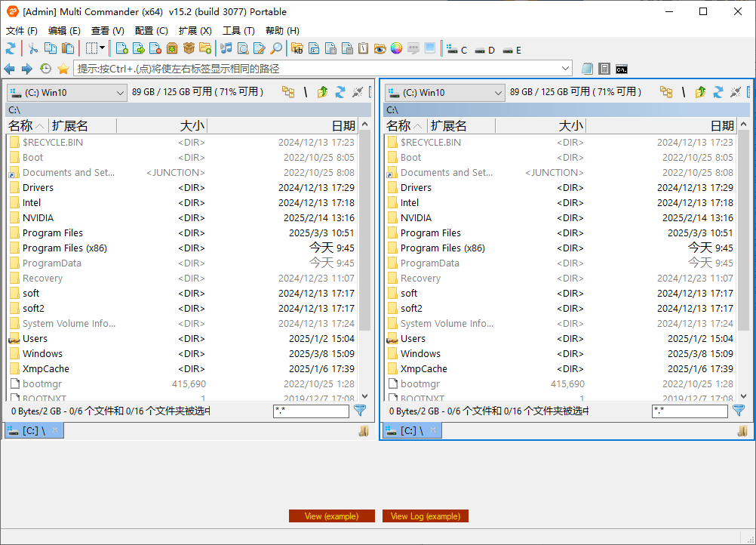Open the Pack files archive tool
Image resolution: width=756 pixels, height=545 pixels.
coord(171,49)
